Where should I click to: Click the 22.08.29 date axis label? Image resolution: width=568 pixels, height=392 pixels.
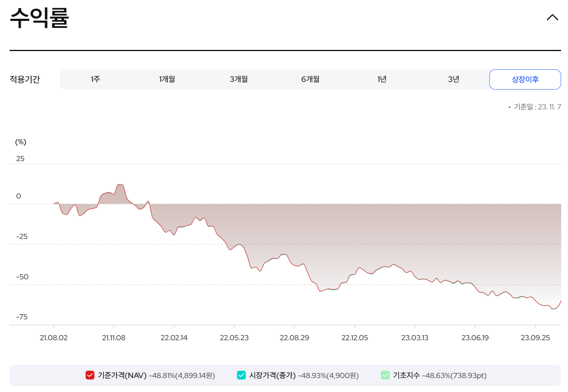point(294,338)
